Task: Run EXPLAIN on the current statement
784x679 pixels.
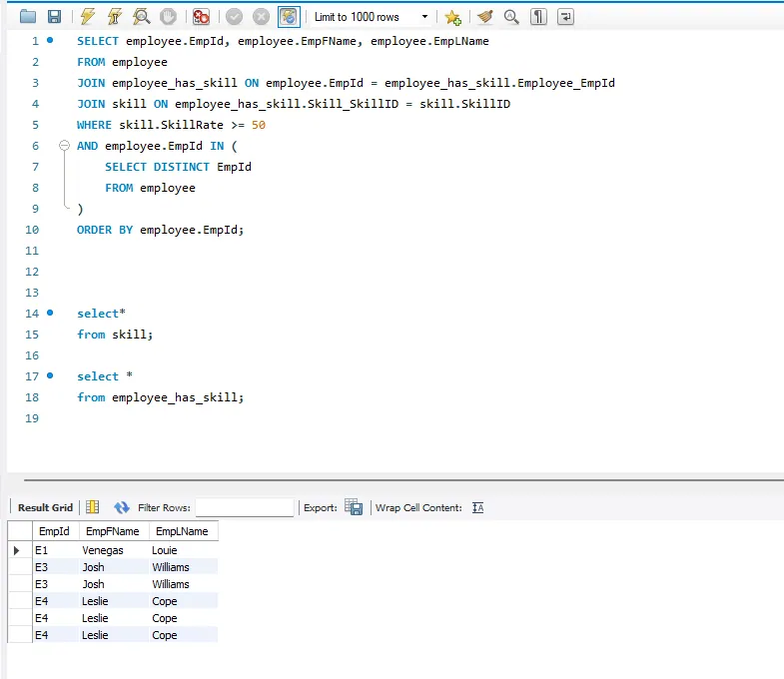Action: tap(142, 17)
